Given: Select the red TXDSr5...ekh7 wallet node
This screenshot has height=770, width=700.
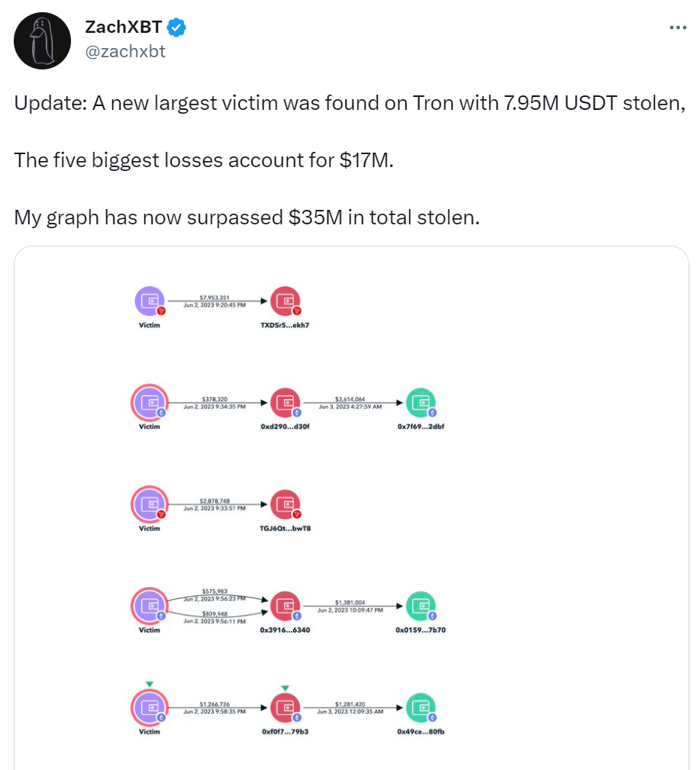Looking at the screenshot, I should 285,301.
